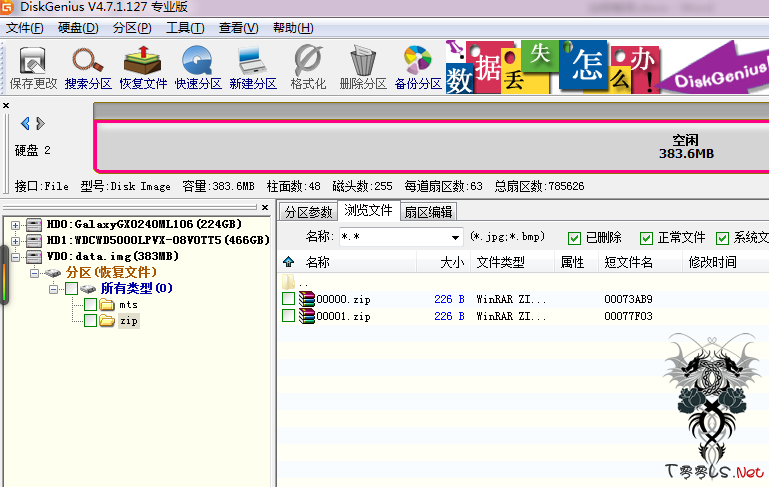This screenshot has width=769, height=487.
Task: Click the 00001.zip archive icon
Action: click(x=307, y=316)
